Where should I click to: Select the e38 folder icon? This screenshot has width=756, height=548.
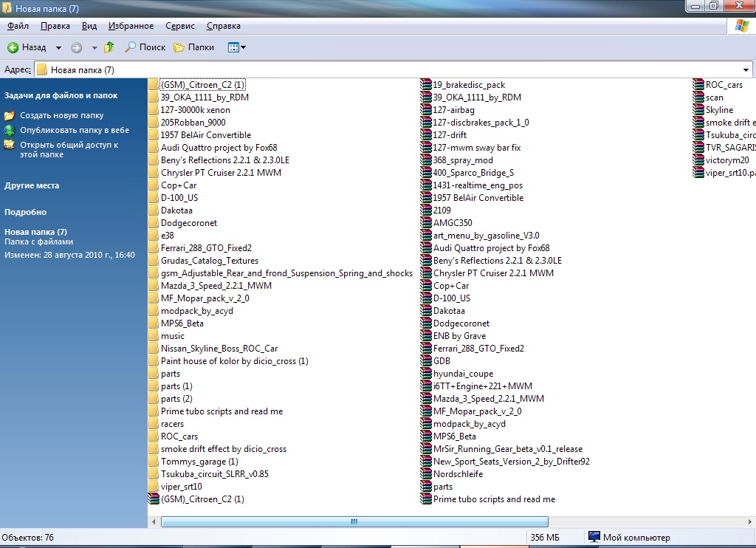[x=154, y=236]
